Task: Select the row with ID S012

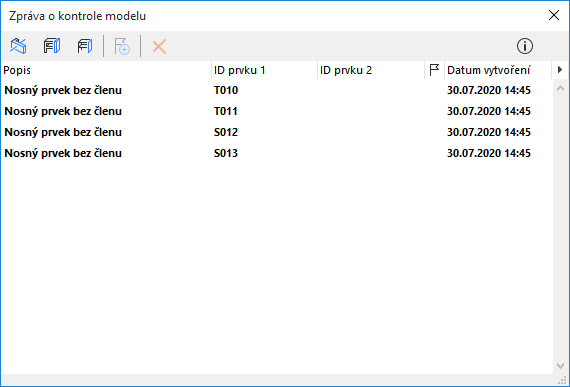Action: pos(277,132)
